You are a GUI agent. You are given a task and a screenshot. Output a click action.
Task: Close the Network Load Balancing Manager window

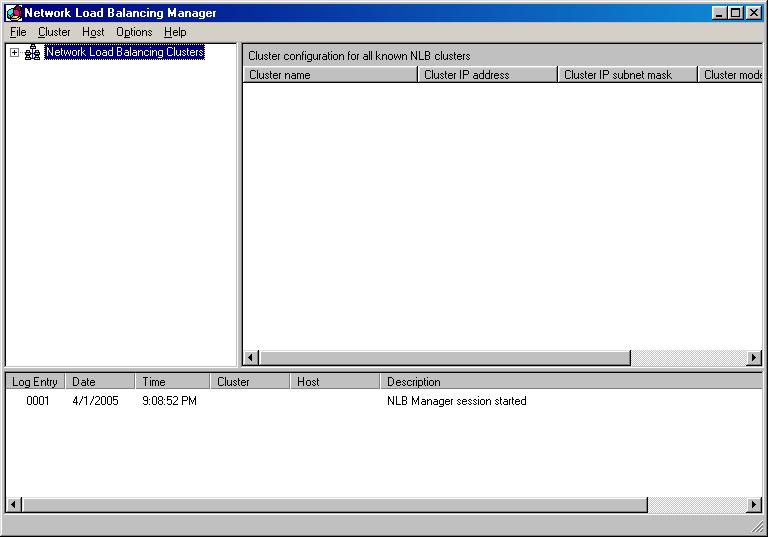tap(753, 13)
